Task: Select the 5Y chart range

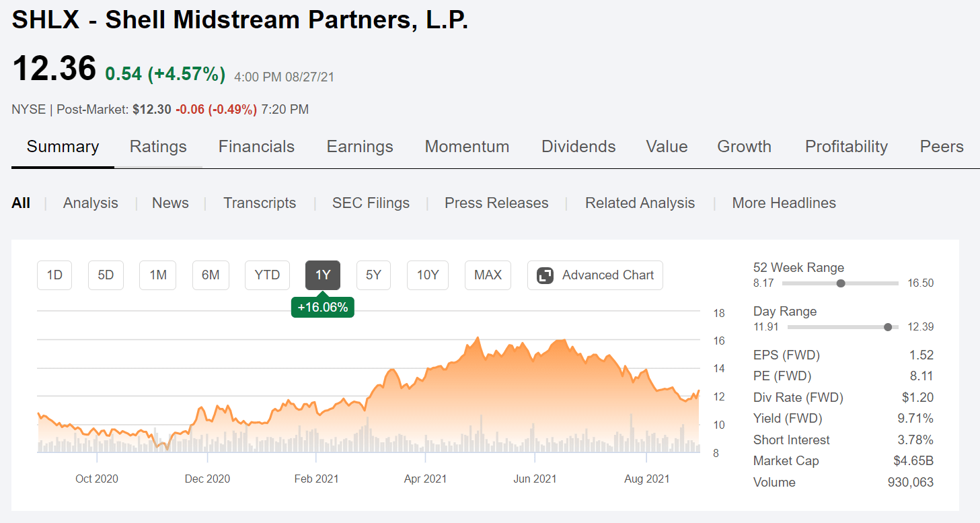Action: click(373, 275)
